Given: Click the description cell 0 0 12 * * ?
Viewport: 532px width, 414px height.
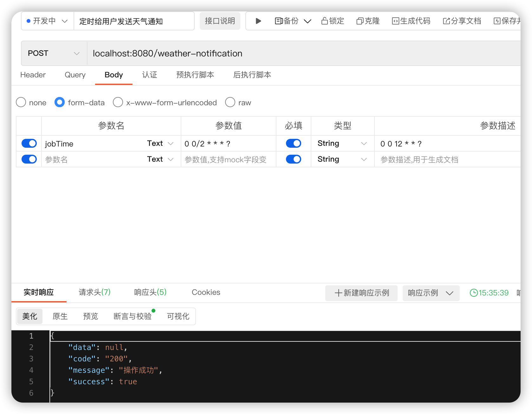Looking at the screenshot, I should point(447,144).
